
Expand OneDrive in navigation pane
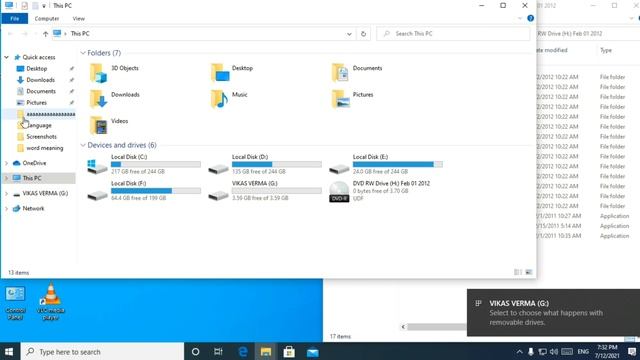(x=7, y=163)
